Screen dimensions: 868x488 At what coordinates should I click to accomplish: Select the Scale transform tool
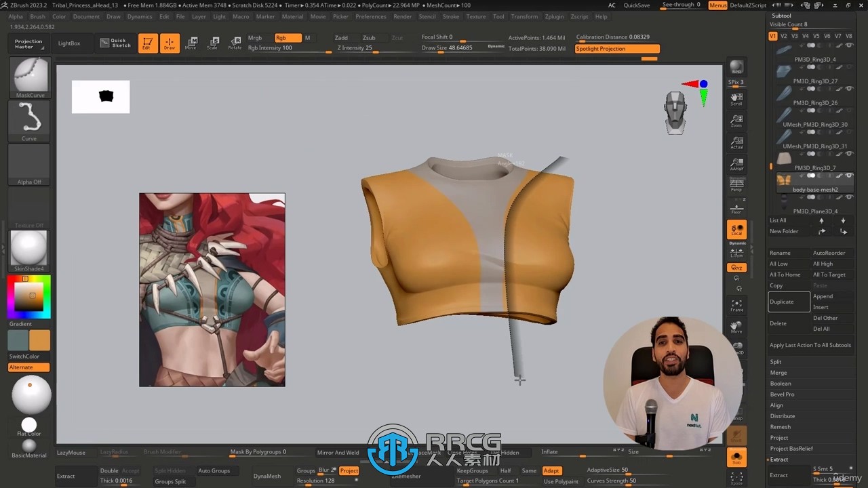[213, 43]
